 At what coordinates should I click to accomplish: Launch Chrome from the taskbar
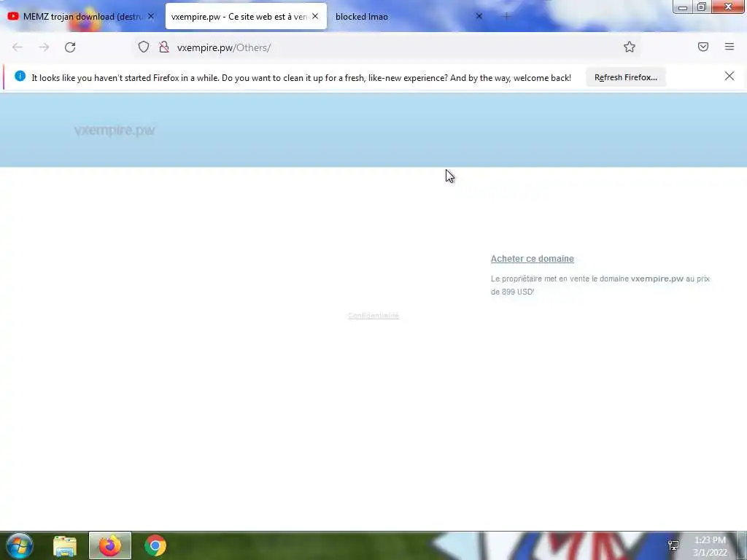(x=155, y=545)
